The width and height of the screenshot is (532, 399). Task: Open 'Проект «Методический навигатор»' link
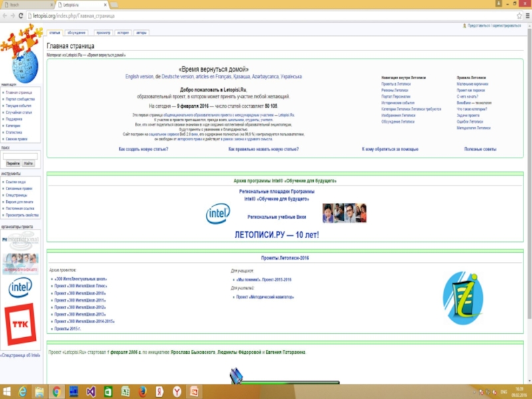(x=265, y=297)
